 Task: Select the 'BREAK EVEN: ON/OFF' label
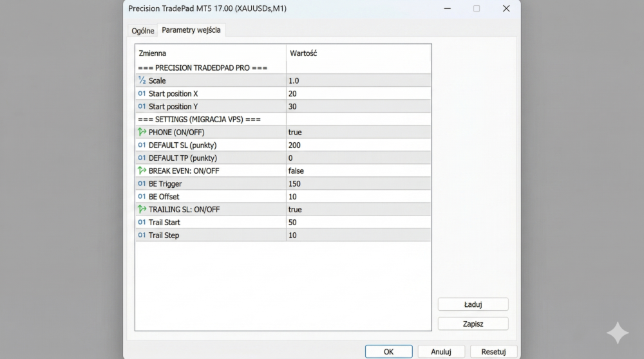[x=184, y=170]
